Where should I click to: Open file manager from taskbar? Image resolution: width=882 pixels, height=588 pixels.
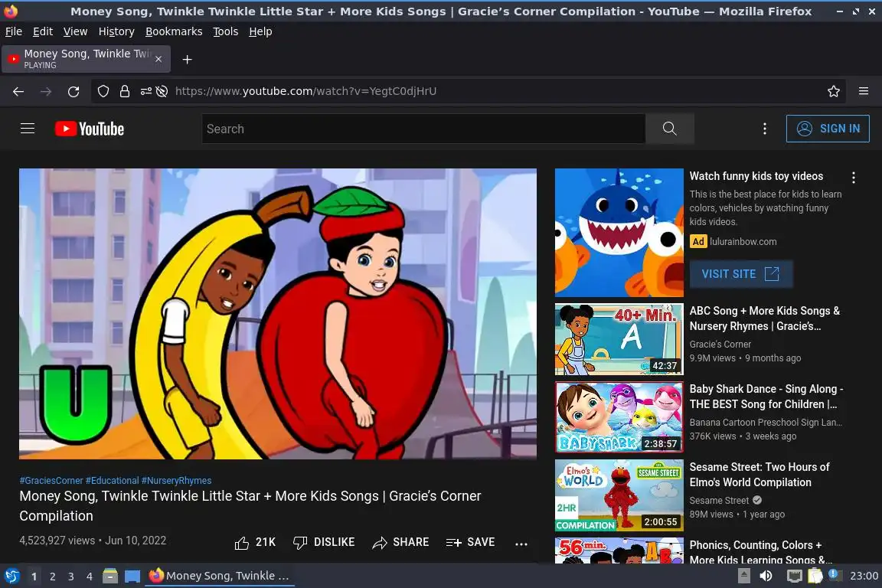110,576
